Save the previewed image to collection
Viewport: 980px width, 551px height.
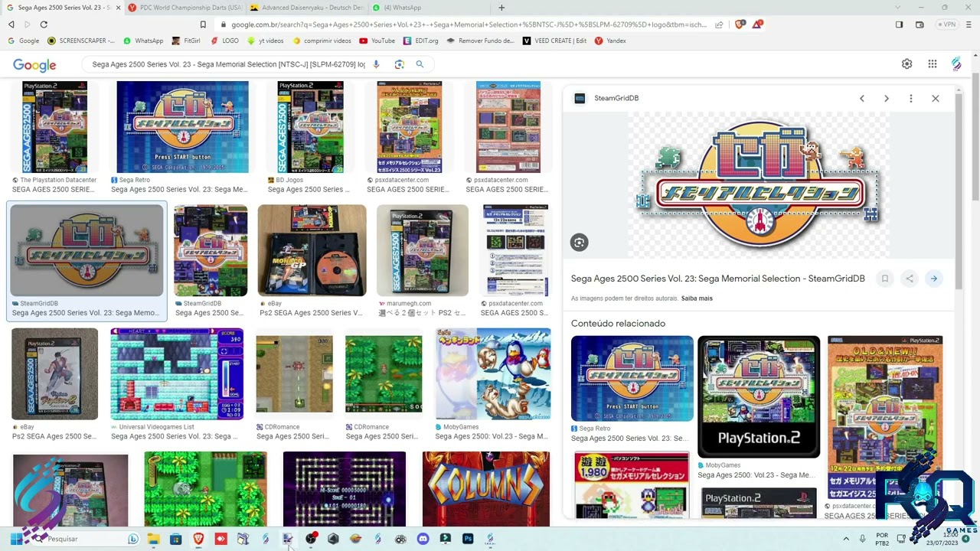[885, 279]
